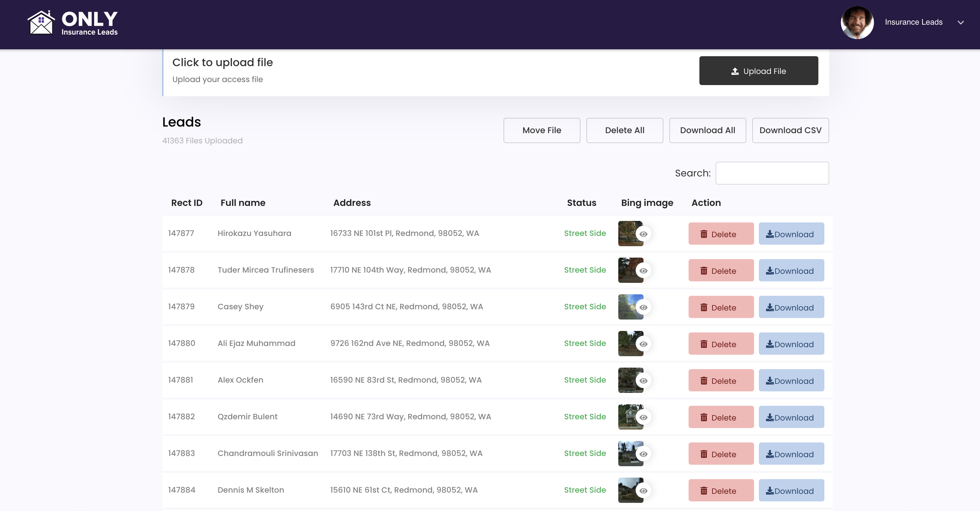980x511 pixels.
Task: Click the Move File button
Action: point(542,130)
